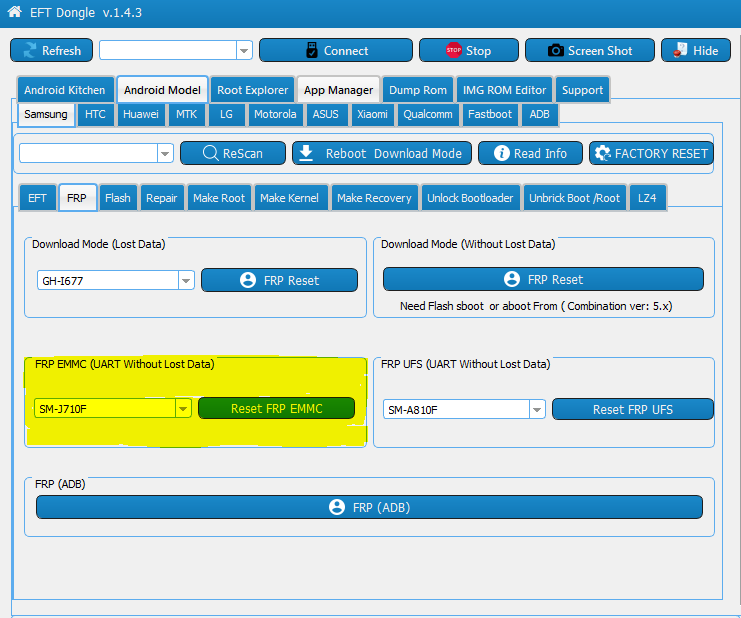Image resolution: width=741 pixels, height=618 pixels.
Task: Click the Refresh arrows icon
Action: click(x=30, y=51)
